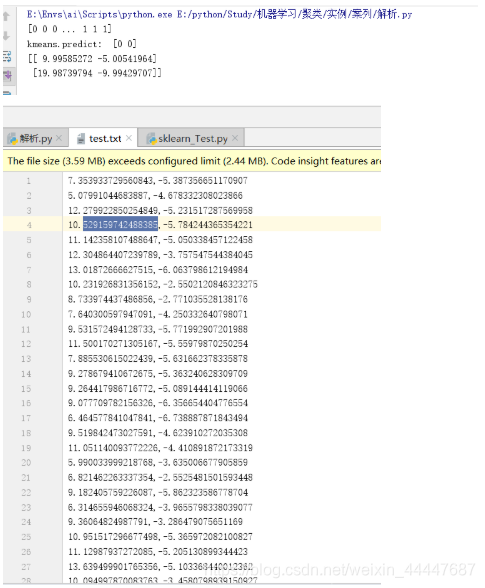Toggle scroll-to-end icon in the run console
485x588 pixels.
[x=8, y=76]
